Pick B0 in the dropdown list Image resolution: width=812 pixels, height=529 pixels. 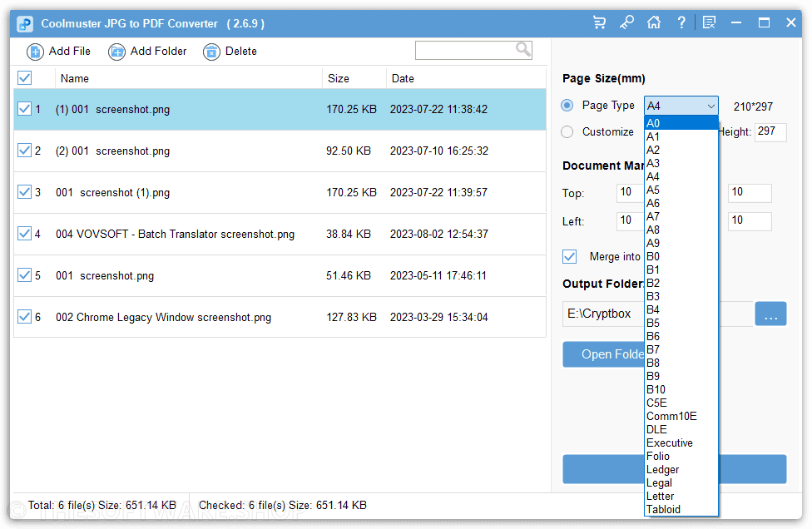click(x=681, y=256)
